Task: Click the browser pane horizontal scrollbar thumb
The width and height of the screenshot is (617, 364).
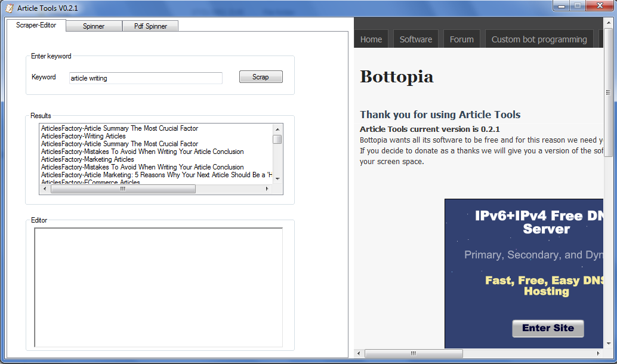Action: point(414,353)
